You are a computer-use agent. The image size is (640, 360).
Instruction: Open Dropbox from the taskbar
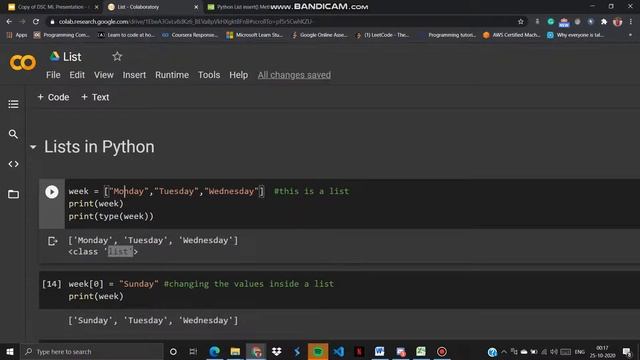point(277,351)
